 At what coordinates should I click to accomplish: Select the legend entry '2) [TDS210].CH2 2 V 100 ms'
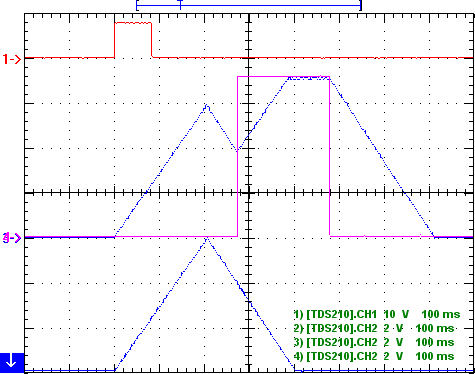click(x=374, y=328)
